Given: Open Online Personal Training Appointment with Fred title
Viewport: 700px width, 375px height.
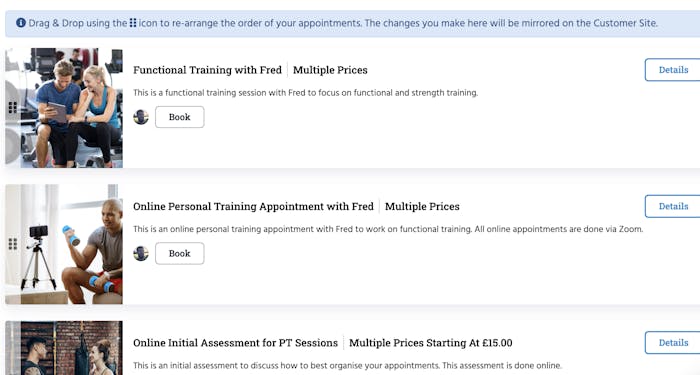Looking at the screenshot, I should pyautogui.click(x=253, y=206).
